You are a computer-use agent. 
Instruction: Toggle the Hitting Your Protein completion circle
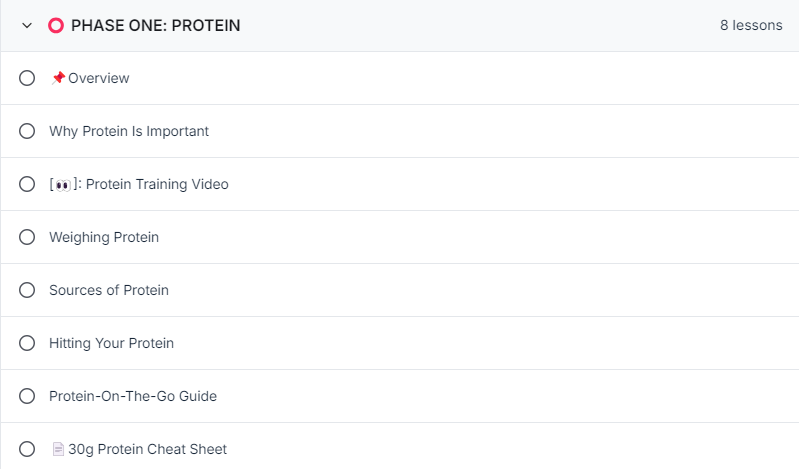click(x=27, y=343)
